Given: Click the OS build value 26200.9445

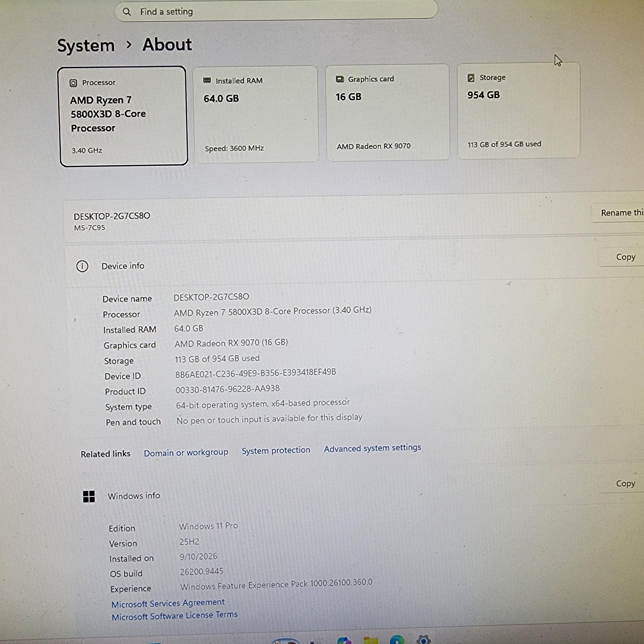Looking at the screenshot, I should pyautogui.click(x=202, y=572).
